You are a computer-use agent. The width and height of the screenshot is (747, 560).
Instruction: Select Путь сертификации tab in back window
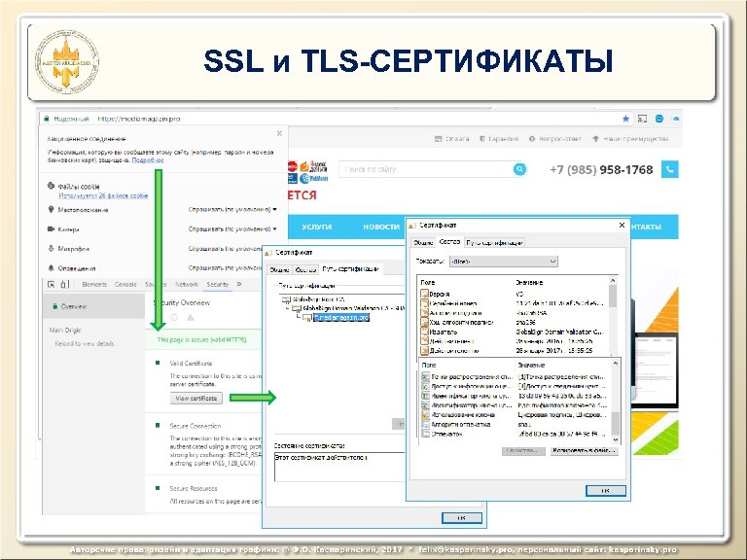point(350,268)
